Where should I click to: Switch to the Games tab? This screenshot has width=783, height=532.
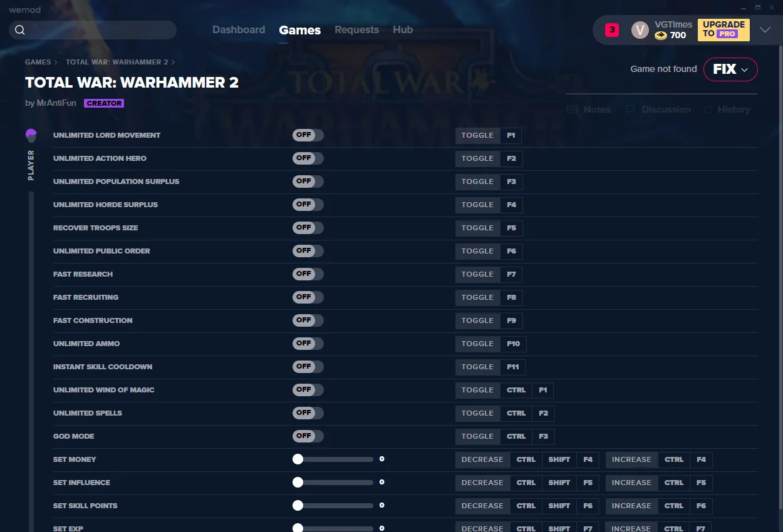click(300, 30)
